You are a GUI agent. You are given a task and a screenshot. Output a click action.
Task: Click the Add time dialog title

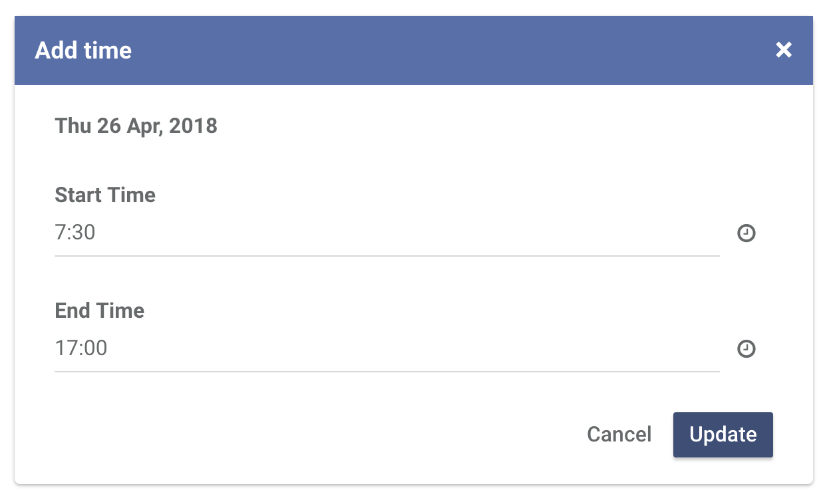83,51
